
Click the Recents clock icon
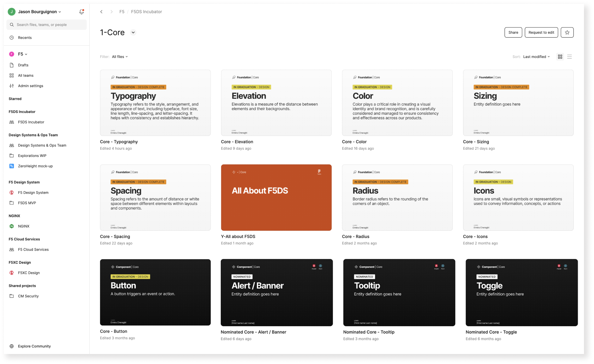pyautogui.click(x=12, y=38)
